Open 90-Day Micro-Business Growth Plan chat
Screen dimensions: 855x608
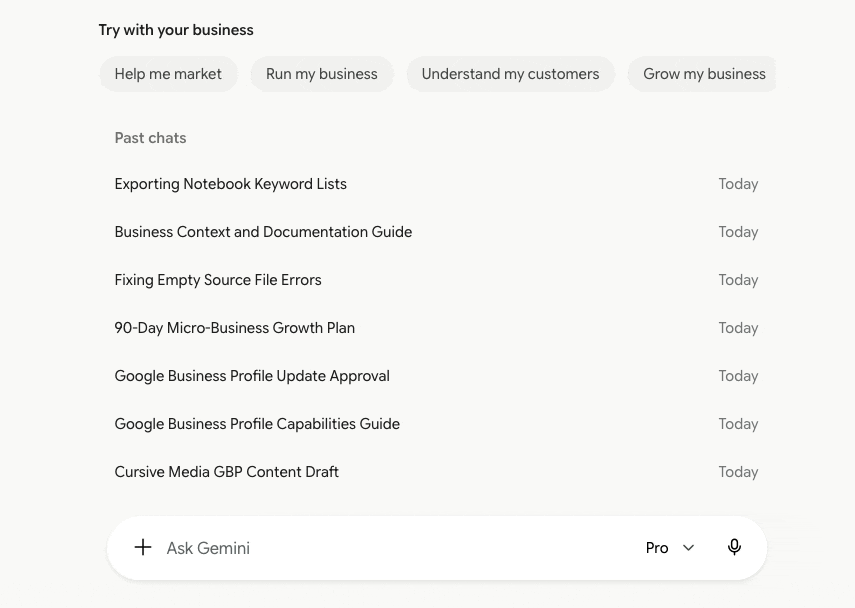(436, 328)
